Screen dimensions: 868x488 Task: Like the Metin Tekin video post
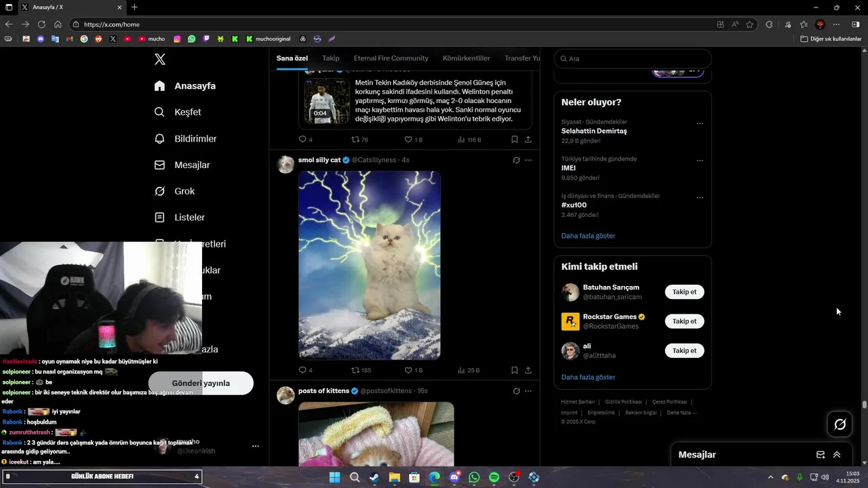[413, 140]
